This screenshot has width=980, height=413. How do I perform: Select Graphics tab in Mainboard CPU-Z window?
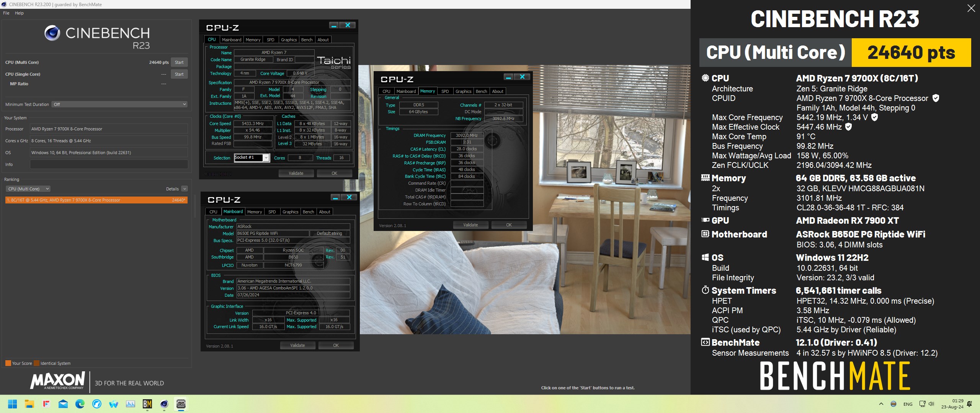coord(291,212)
